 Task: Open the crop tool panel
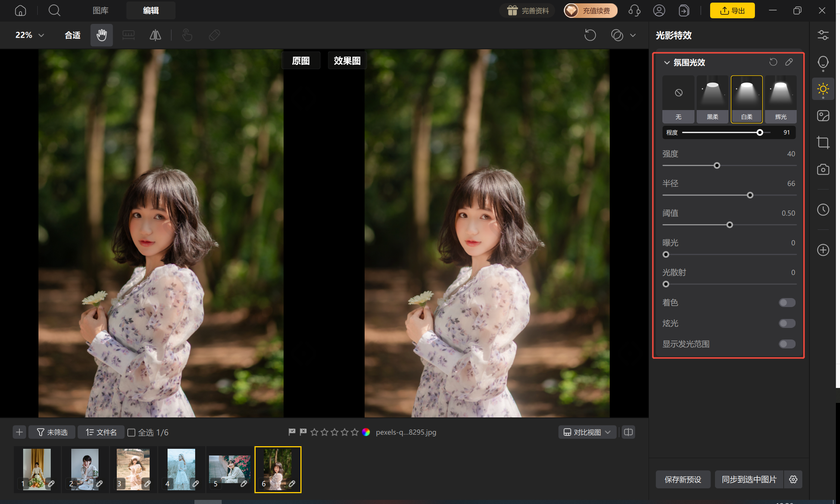[x=823, y=143]
